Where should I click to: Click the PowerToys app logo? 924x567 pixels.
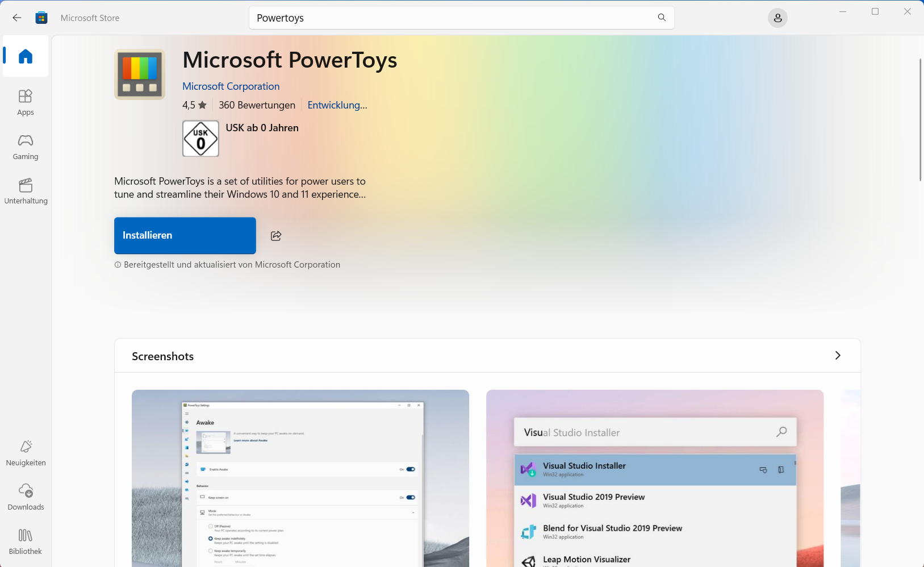140,74
